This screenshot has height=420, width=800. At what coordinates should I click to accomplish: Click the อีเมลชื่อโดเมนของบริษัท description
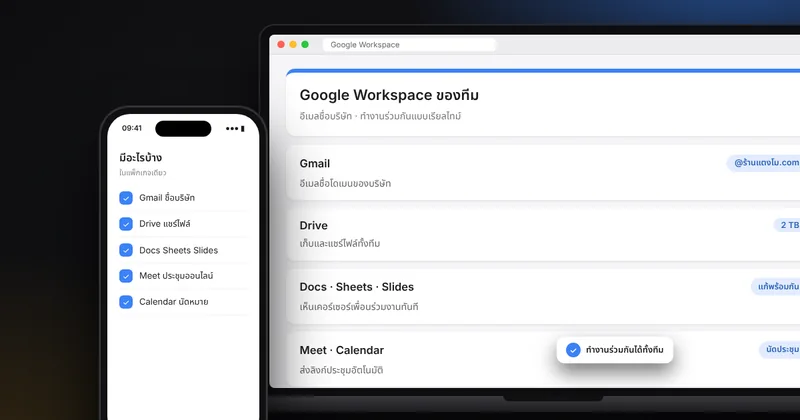345,183
